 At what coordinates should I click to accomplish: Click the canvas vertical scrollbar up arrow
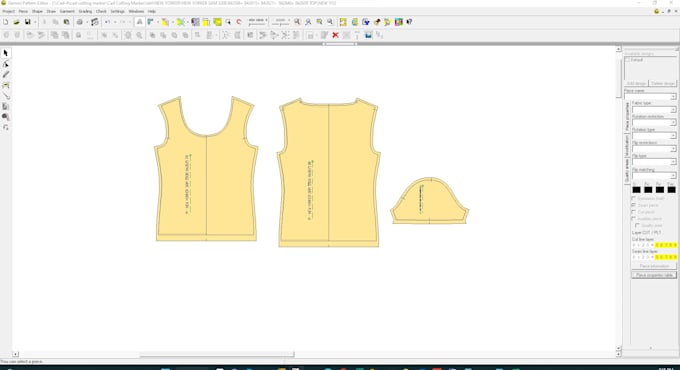point(618,49)
